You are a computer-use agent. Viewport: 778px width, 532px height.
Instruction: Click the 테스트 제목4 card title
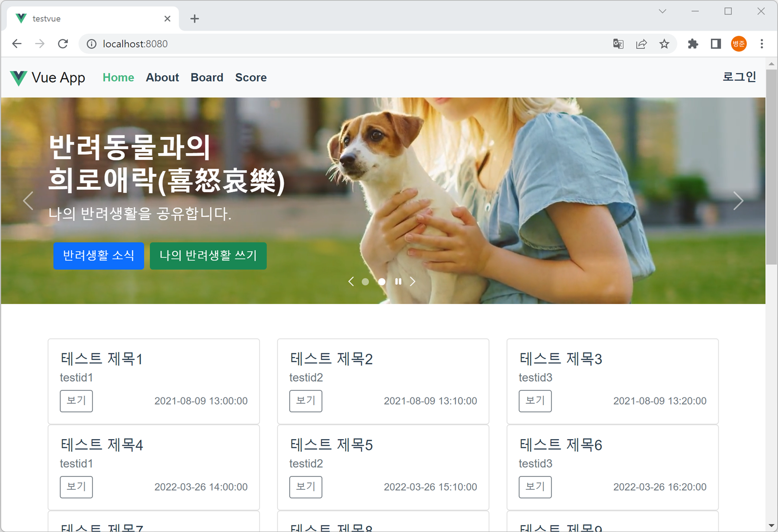pyautogui.click(x=101, y=445)
